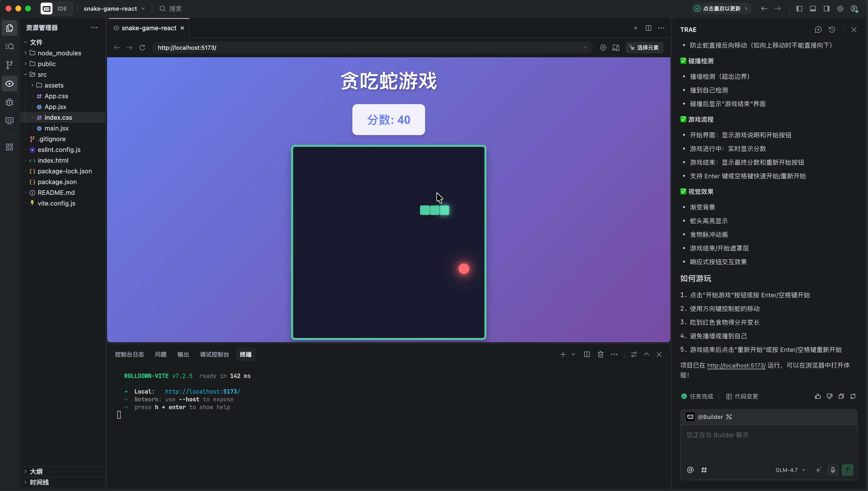The image size is (868, 491).
Task: Open the GLM-4.7 model dropdown
Action: 790,470
